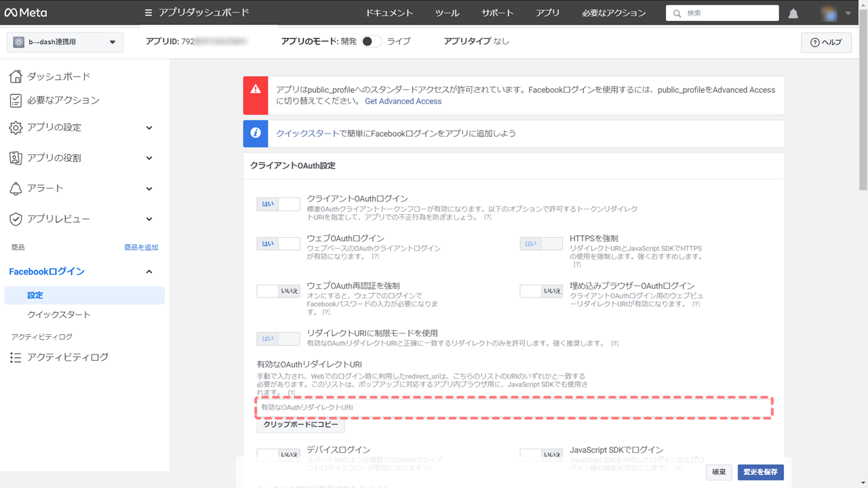Image resolution: width=868 pixels, height=488 pixels.
Task: Open the アプリ menu
Action: coord(548,13)
